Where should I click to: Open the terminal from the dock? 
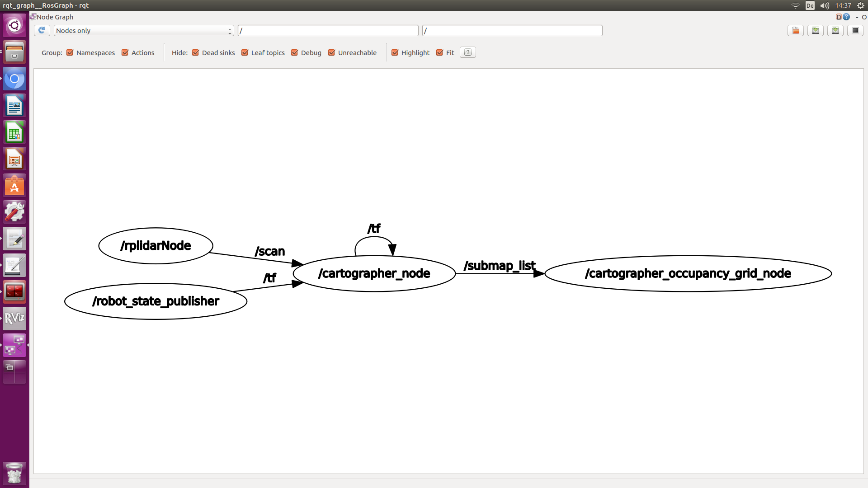coord(14,291)
